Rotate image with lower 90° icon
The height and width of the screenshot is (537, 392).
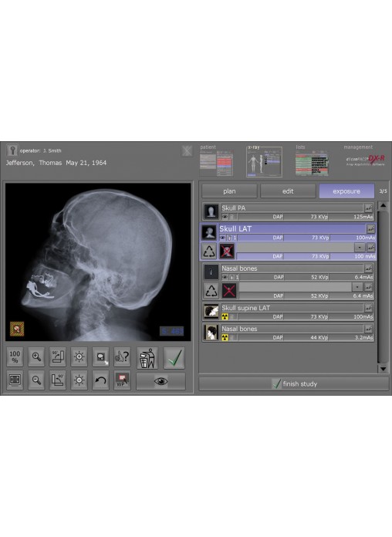[58, 380]
